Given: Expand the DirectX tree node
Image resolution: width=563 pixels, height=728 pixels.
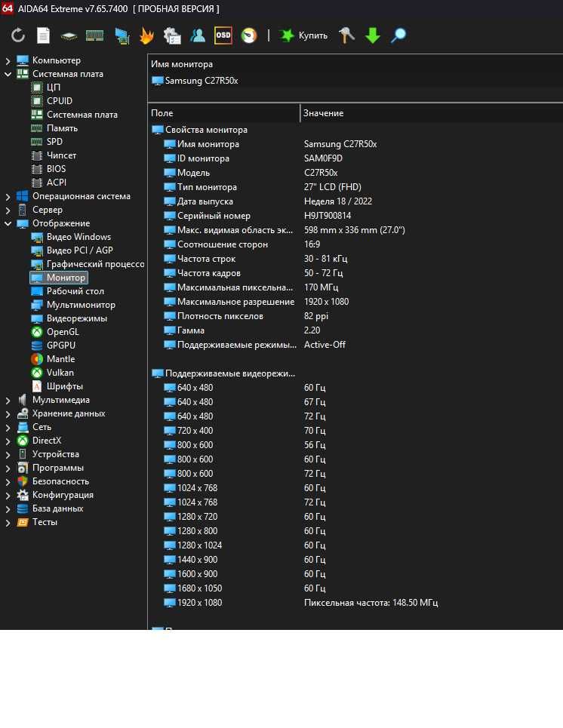Looking at the screenshot, I should click(8, 441).
